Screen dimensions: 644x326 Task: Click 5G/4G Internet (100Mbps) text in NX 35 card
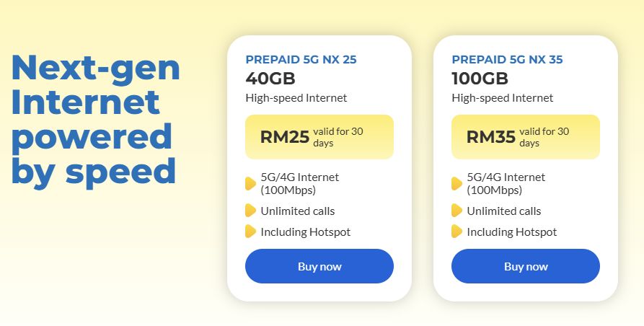(x=506, y=184)
